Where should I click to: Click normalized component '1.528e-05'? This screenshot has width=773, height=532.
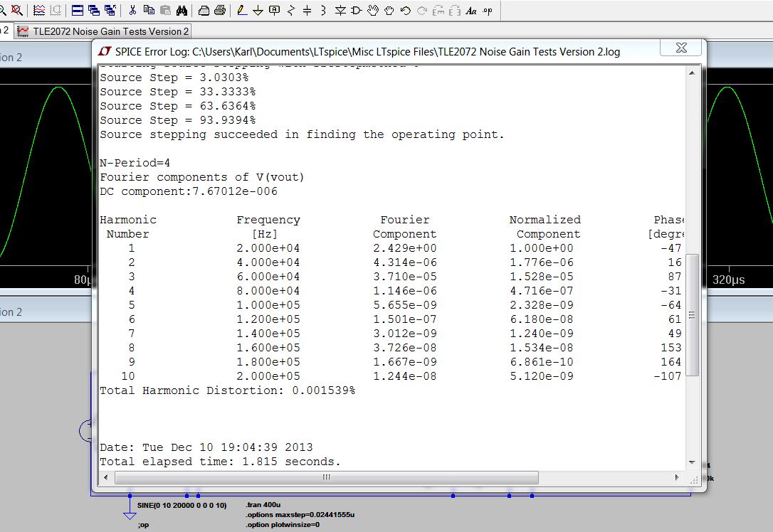[x=541, y=277]
